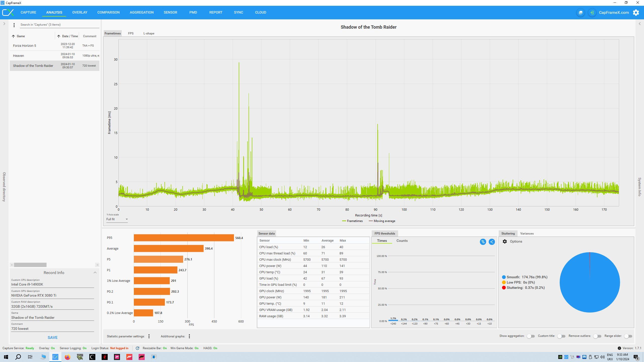Open the PMD tab
The width and height of the screenshot is (644, 362).
pyautogui.click(x=193, y=12)
